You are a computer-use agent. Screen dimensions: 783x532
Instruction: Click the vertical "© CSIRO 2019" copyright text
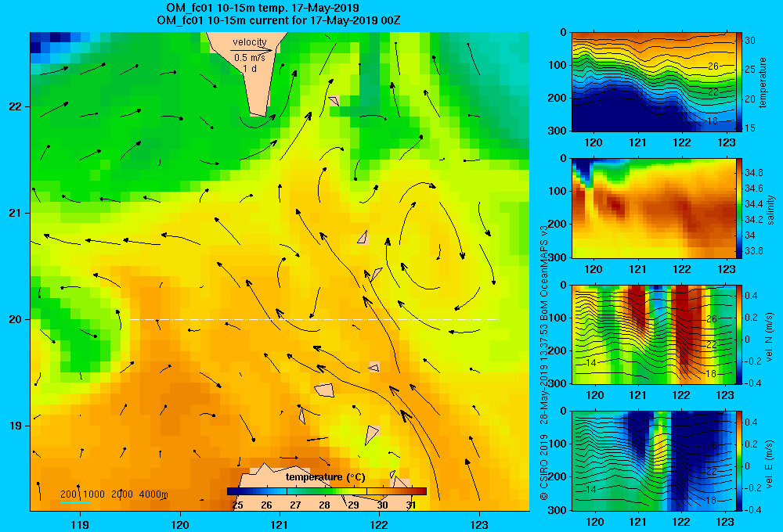click(544, 466)
